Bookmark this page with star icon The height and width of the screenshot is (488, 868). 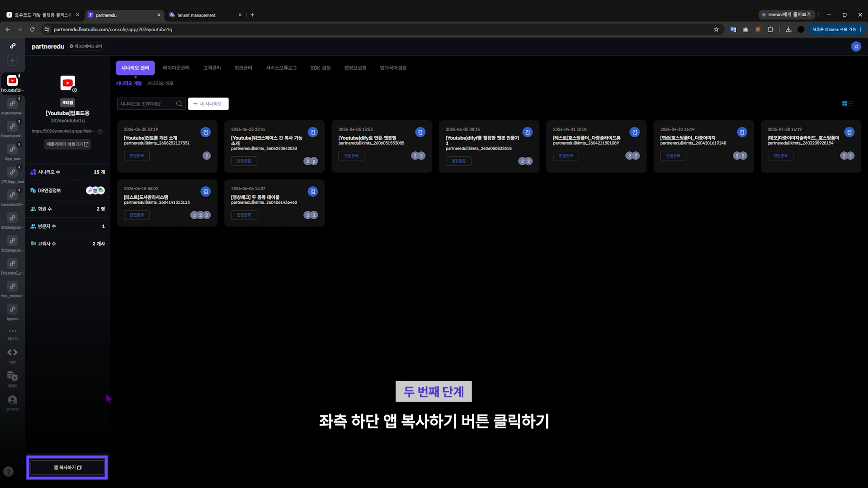pos(716,29)
